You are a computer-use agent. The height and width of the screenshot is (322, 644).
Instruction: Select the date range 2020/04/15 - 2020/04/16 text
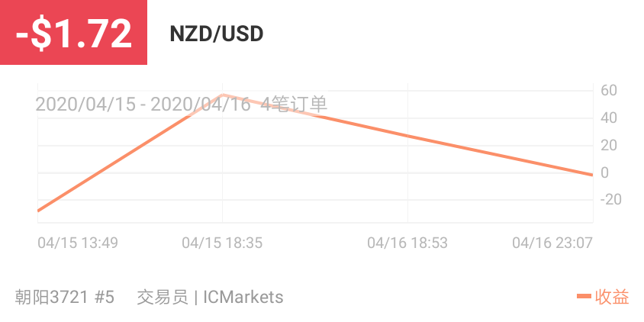coord(143,105)
